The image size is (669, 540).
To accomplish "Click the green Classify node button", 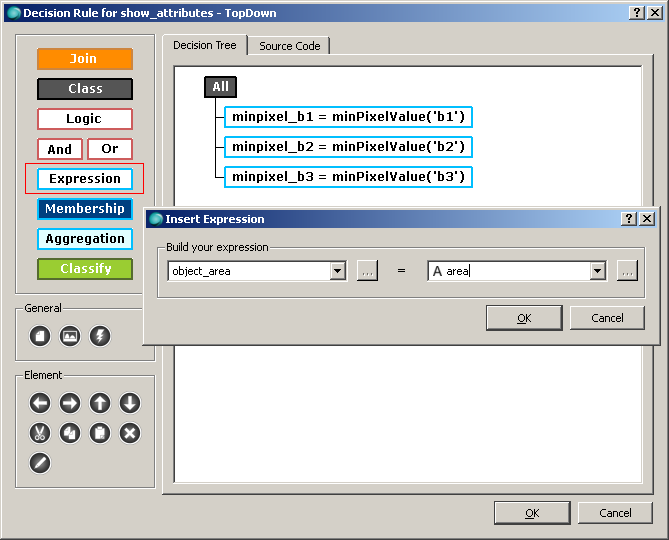I will coord(85,269).
